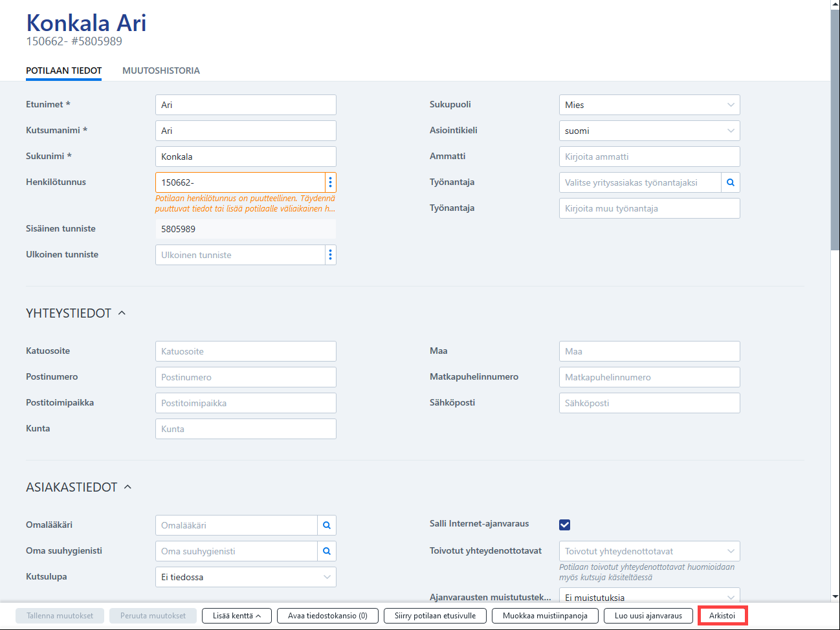This screenshot has height=630, width=840.
Task: Open the Ulkoinen tunniste three-dot menu
Action: coord(331,255)
